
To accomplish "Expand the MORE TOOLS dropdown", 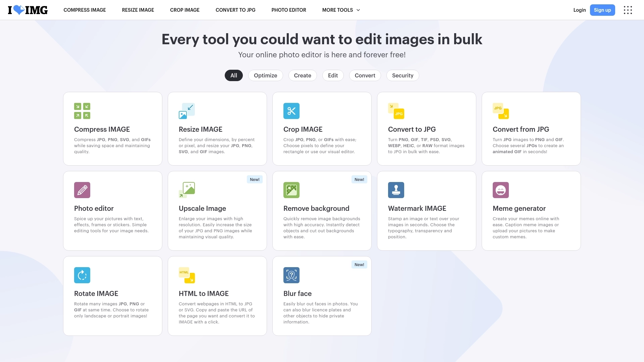I will (341, 10).
